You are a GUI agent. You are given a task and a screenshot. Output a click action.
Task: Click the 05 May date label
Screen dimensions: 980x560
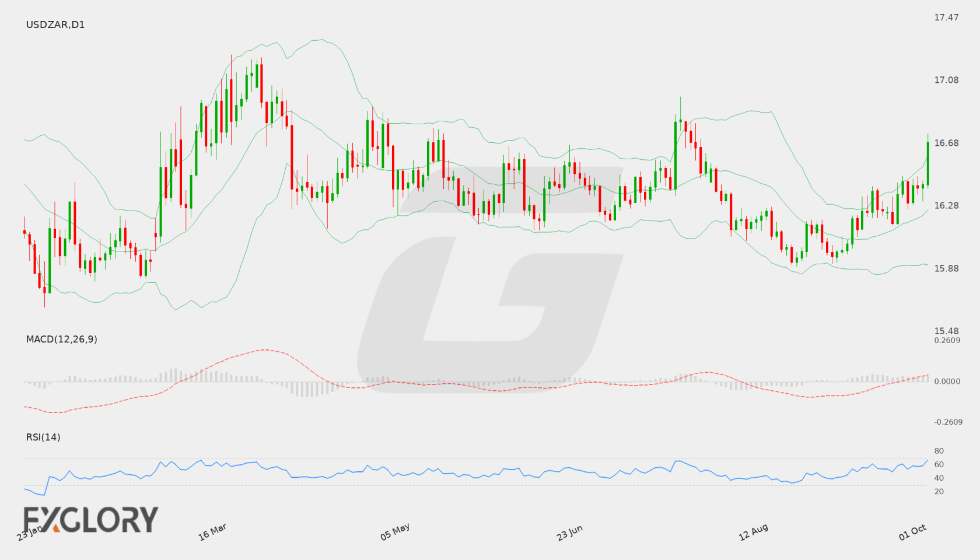pyautogui.click(x=395, y=532)
